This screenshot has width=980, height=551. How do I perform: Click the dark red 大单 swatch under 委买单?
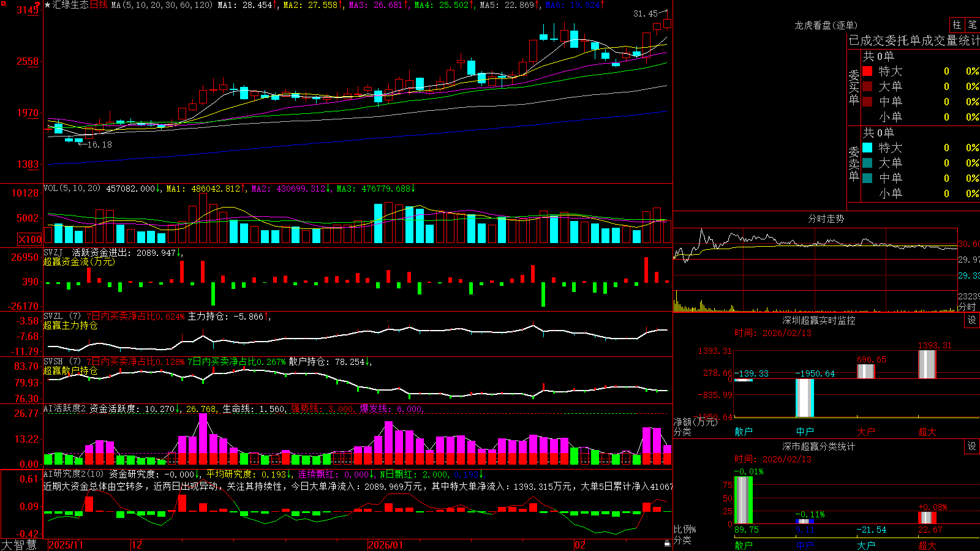click(x=867, y=86)
